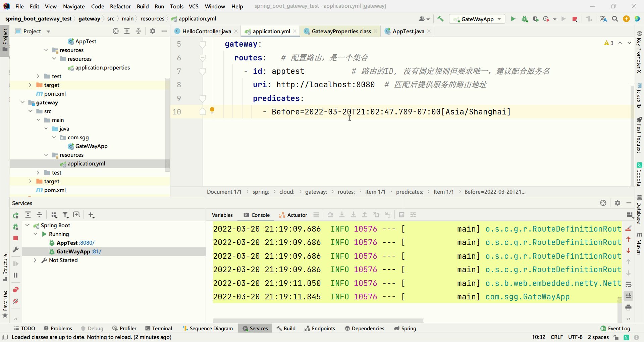Stop the selected service in Services
The width and height of the screenshot is (644, 342).
pyautogui.click(x=15, y=238)
